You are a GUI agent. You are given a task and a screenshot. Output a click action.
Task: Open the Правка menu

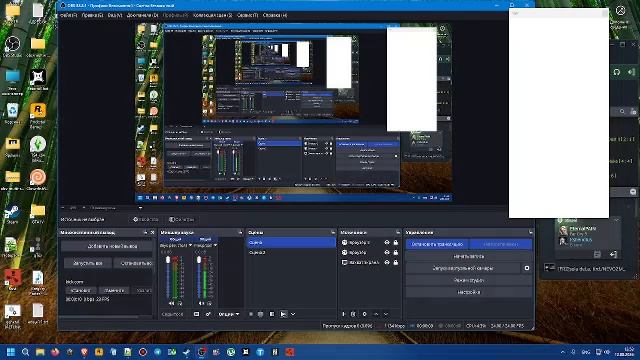[x=92, y=15]
